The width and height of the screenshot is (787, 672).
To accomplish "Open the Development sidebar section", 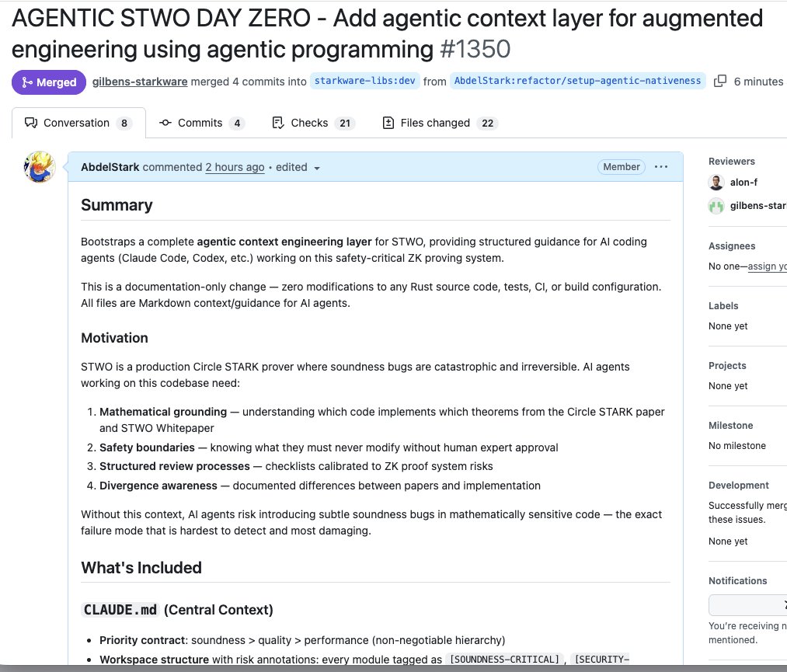I will pos(739,486).
